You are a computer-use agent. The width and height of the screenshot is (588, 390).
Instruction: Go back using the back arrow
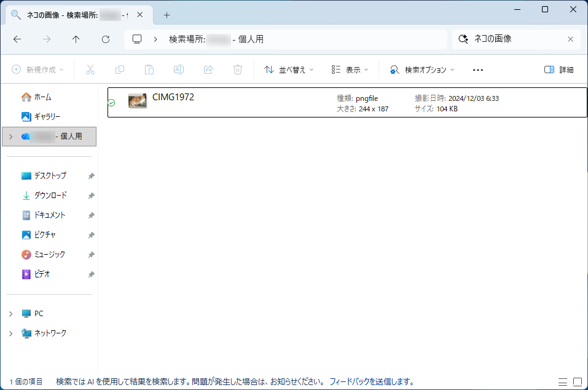[x=17, y=39]
